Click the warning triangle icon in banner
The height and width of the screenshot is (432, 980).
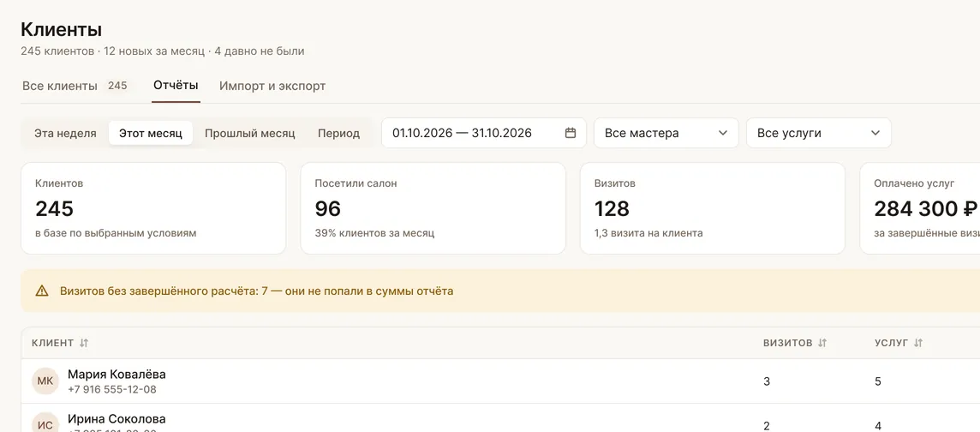[x=42, y=291]
